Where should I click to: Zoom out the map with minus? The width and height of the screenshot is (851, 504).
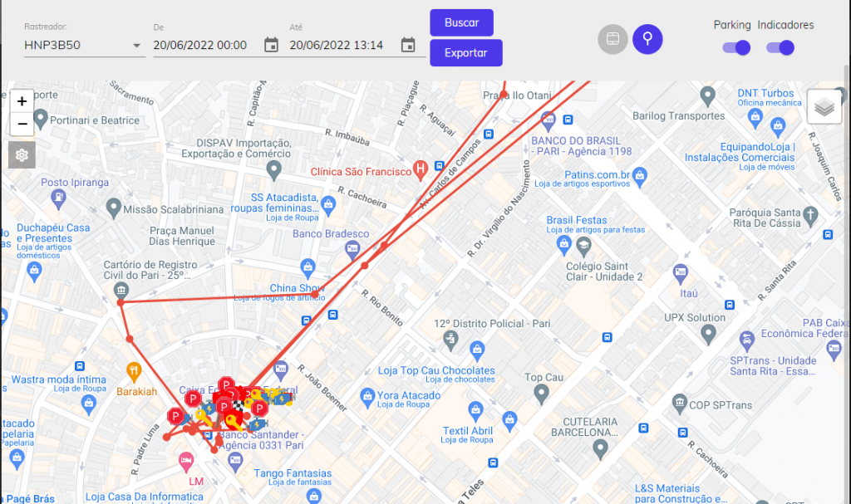(22, 125)
